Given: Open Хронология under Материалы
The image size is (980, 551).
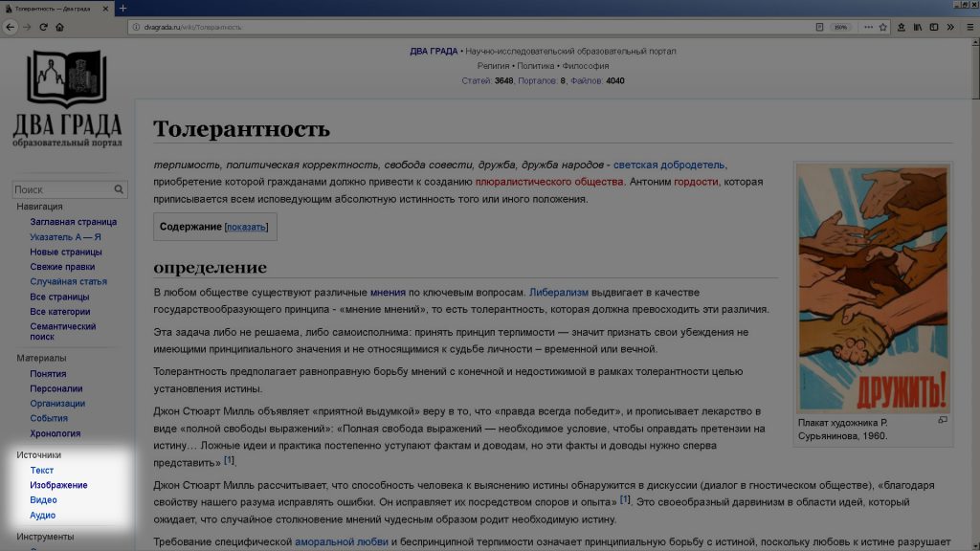Looking at the screenshot, I should coord(55,433).
